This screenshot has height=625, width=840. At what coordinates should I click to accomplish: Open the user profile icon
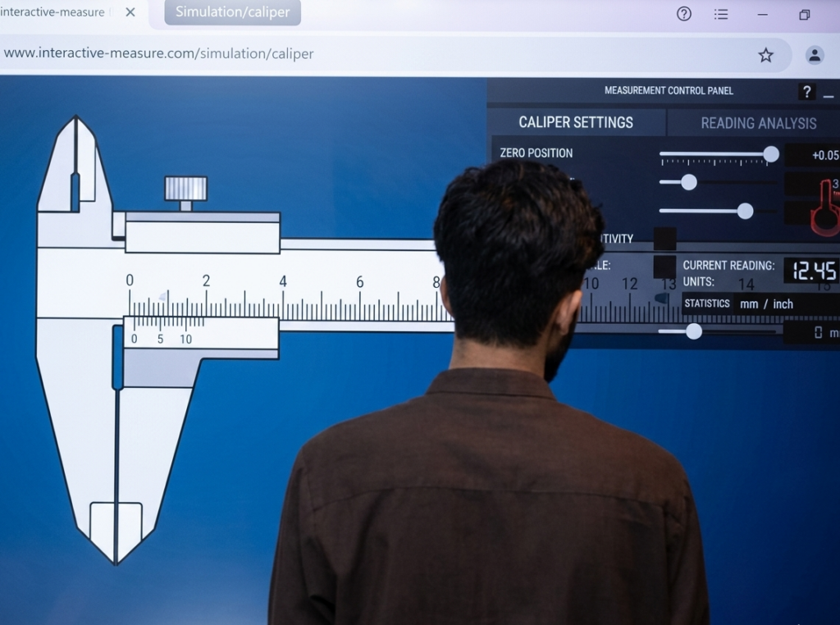click(815, 55)
